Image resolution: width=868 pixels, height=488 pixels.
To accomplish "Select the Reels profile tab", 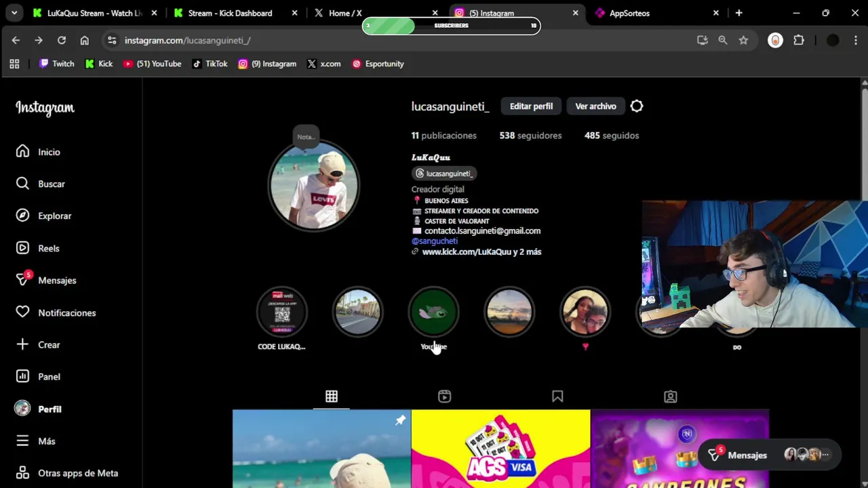I will coord(444,396).
